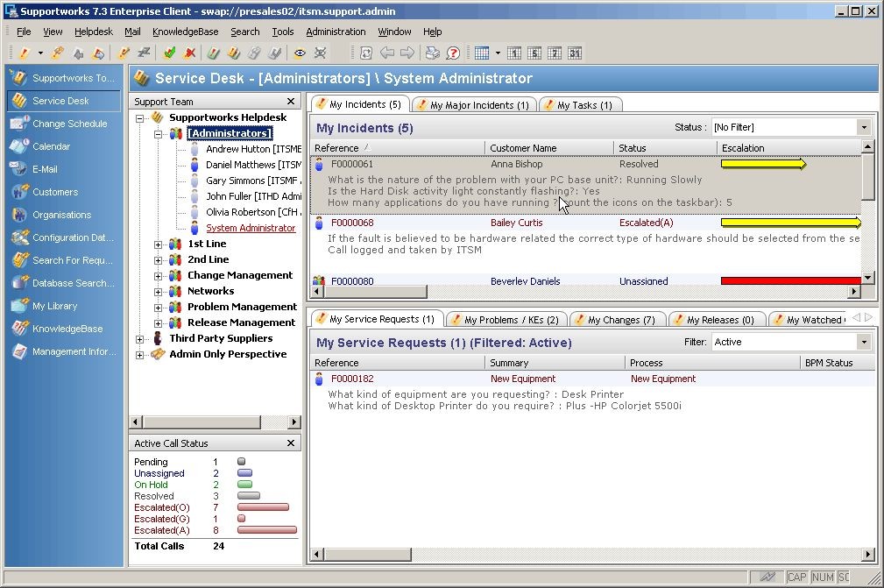
Task: Open the Status filter dropdown showing No Filter
Action: pos(863,128)
